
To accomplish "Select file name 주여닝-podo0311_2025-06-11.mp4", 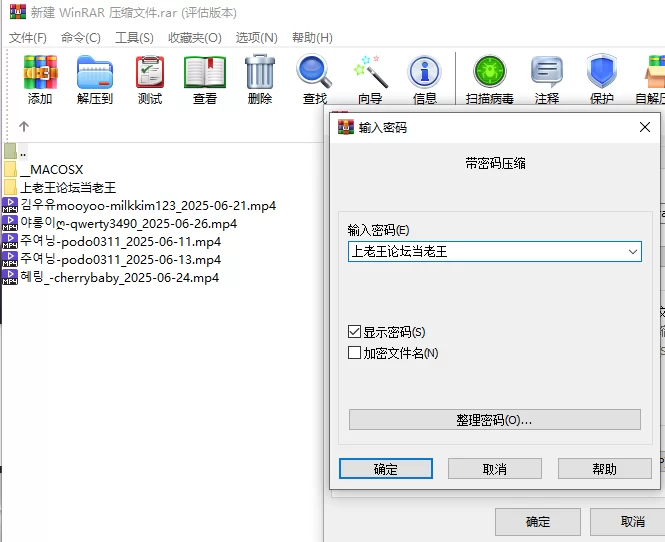I will click(x=121, y=241).
